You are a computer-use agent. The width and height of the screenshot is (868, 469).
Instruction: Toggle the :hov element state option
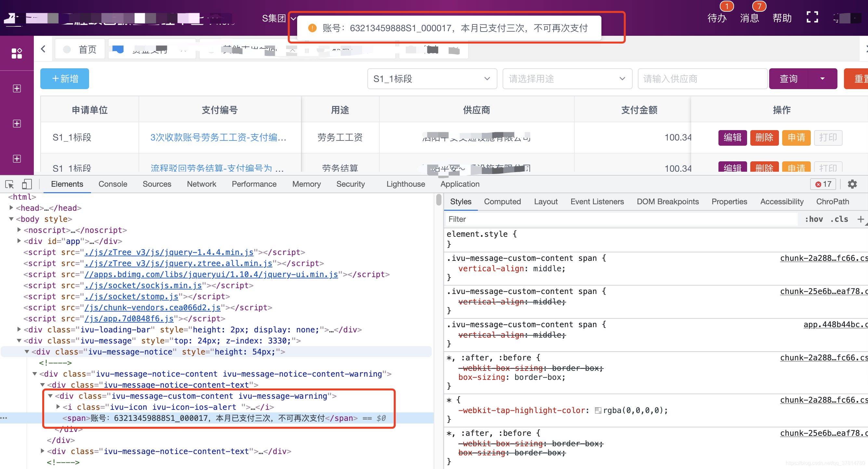click(813, 219)
